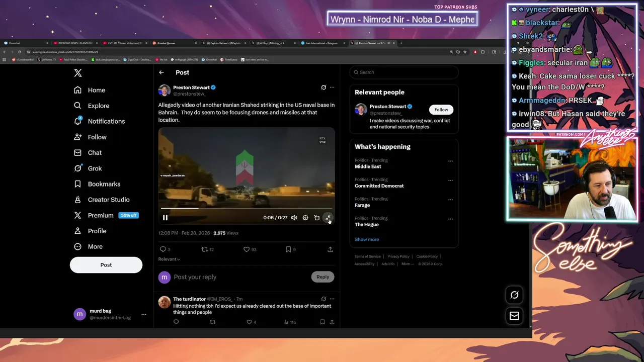Image resolution: width=644 pixels, height=362 pixels.
Task: Share Preston Stewart's post
Action: [330, 249]
